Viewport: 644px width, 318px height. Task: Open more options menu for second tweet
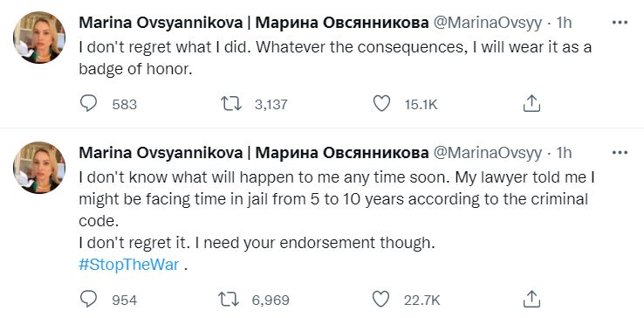(620, 153)
